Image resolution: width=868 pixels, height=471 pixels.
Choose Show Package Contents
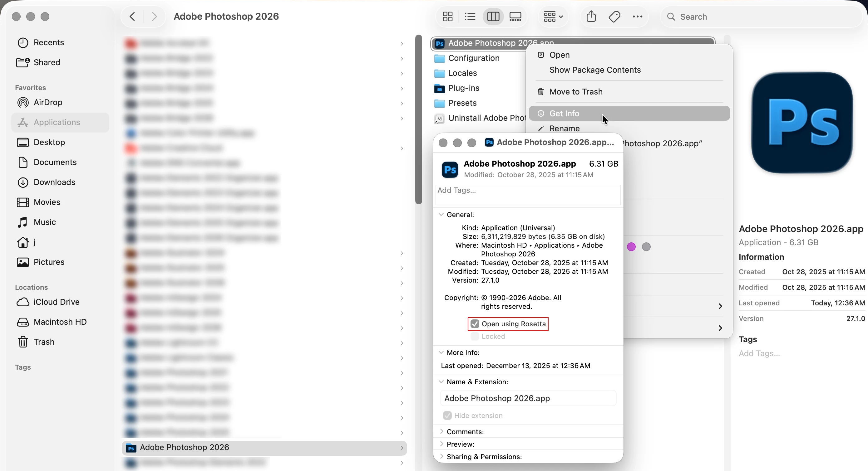[x=629, y=70]
